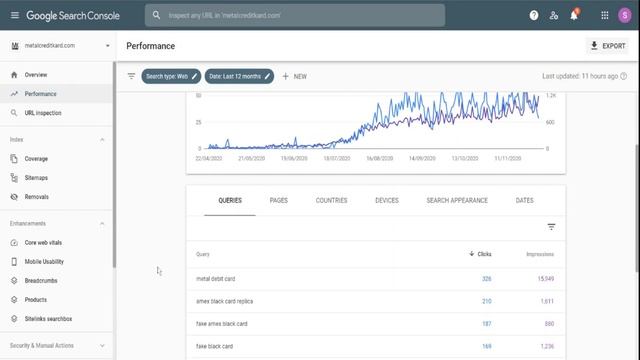Screen dimensions: 640x360
Task: Open the notifications bell
Action: pyautogui.click(x=574, y=16)
